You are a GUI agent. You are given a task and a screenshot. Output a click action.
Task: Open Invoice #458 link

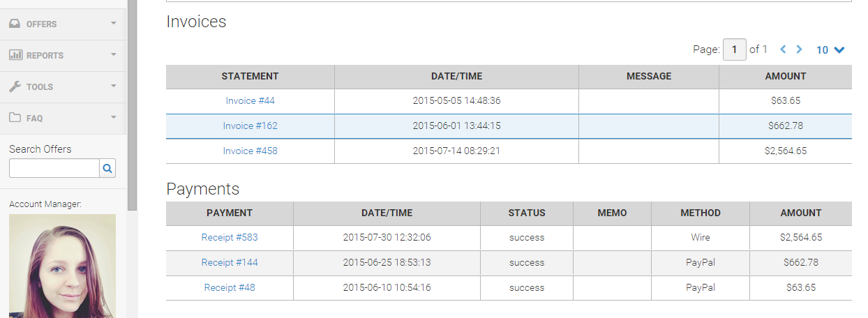(x=250, y=151)
